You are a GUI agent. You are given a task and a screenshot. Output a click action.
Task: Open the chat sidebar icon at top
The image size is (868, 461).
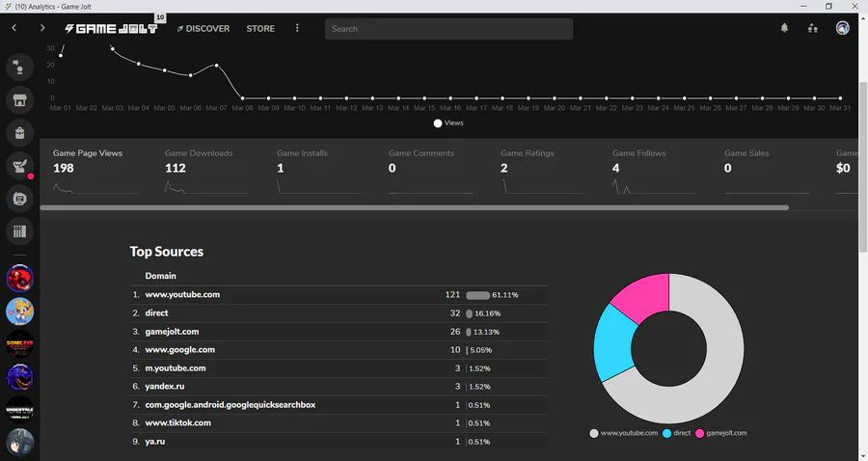coord(20,68)
